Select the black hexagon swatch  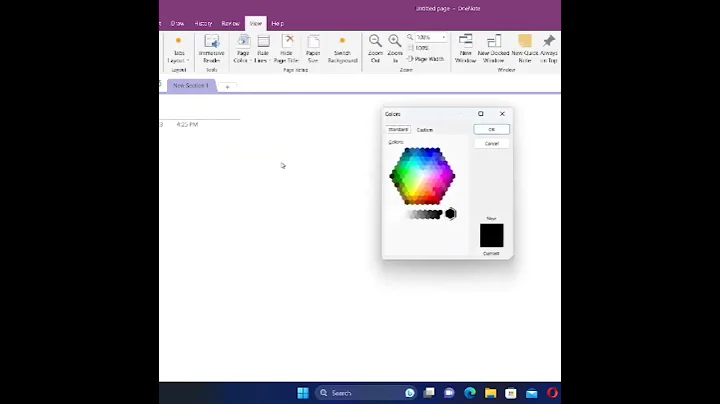tap(450, 214)
